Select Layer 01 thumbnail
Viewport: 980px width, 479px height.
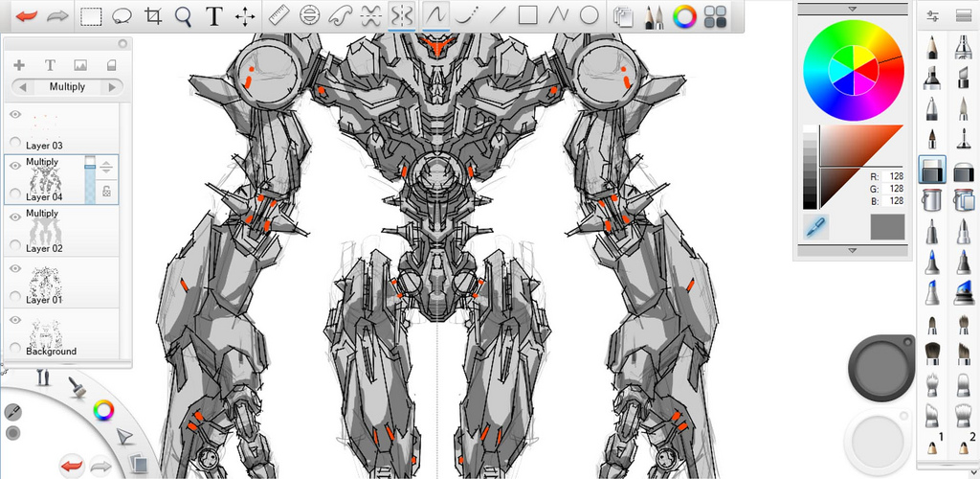click(x=45, y=282)
